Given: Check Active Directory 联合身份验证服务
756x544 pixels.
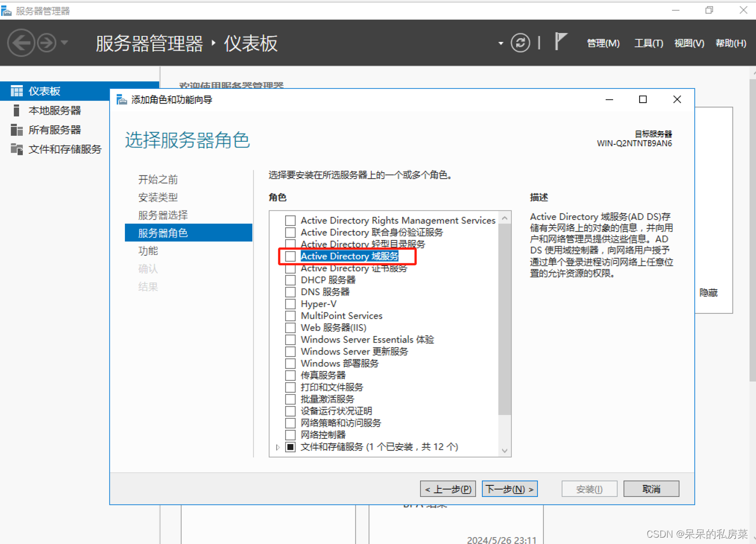Looking at the screenshot, I should click(290, 232).
